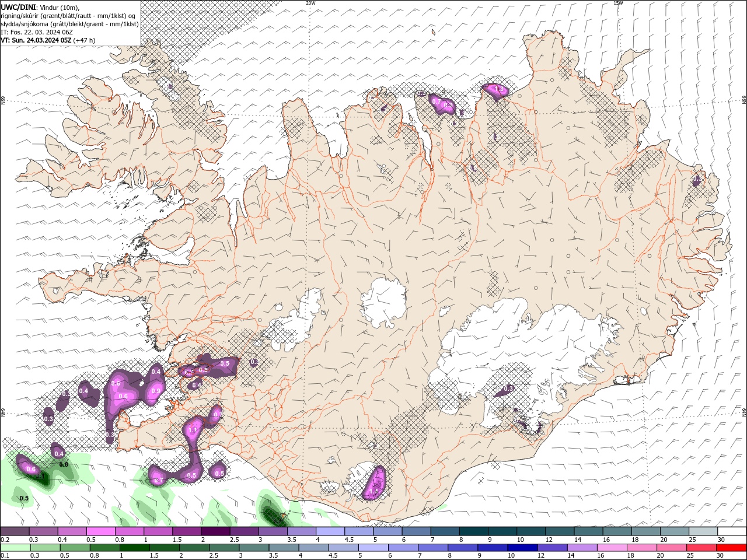Screen dimensions: 747x560
Task: Click the grey-blue 20 snow scale swatch
Action: pos(674,531)
